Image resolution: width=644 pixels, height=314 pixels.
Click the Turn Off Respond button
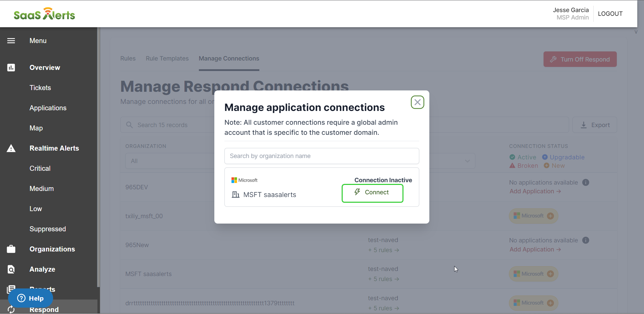coord(580,59)
